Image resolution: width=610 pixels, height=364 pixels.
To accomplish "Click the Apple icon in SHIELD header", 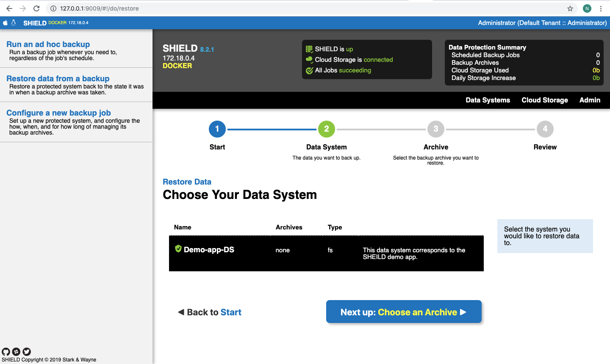I will (6, 23).
